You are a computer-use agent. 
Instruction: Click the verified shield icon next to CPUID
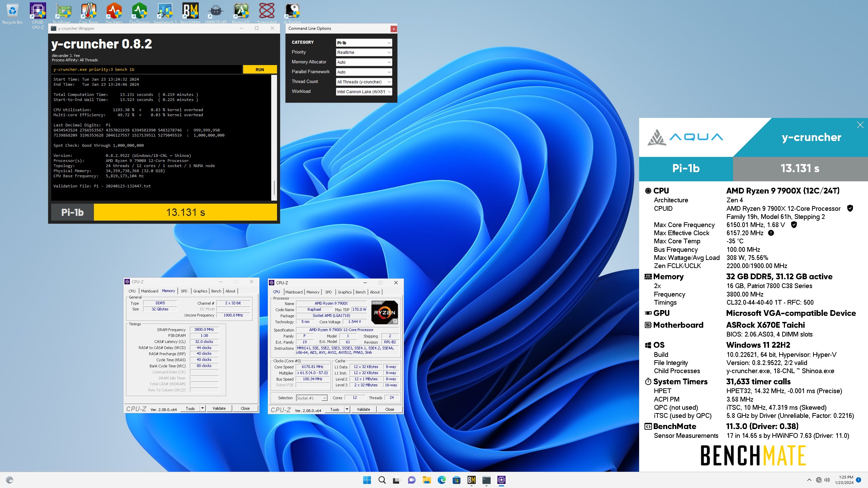(850, 208)
